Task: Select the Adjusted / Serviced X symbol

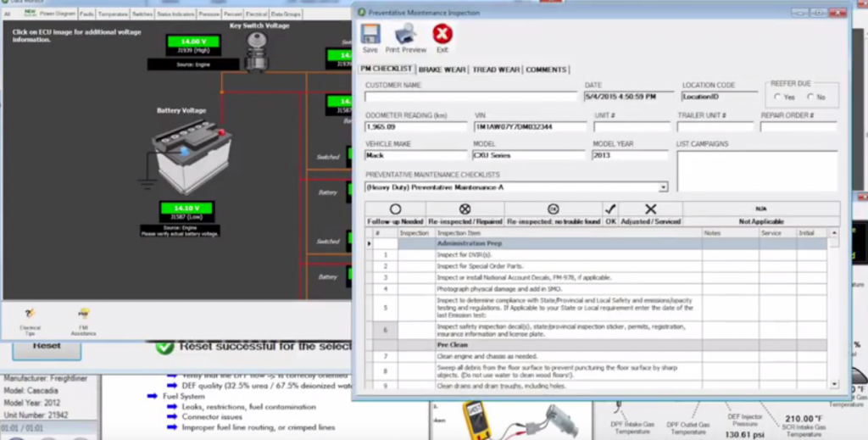Action: pyautogui.click(x=650, y=209)
